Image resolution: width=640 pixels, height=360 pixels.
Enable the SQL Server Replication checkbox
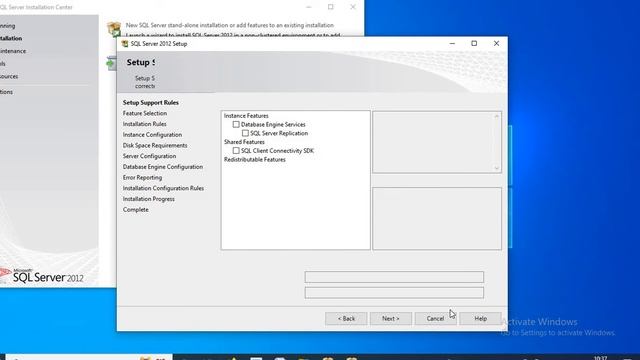[245, 133]
